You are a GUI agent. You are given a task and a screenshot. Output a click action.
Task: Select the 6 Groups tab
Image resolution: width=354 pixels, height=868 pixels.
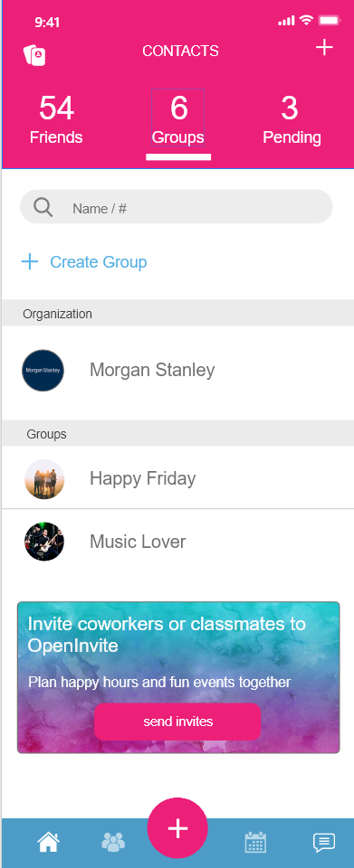click(x=177, y=119)
